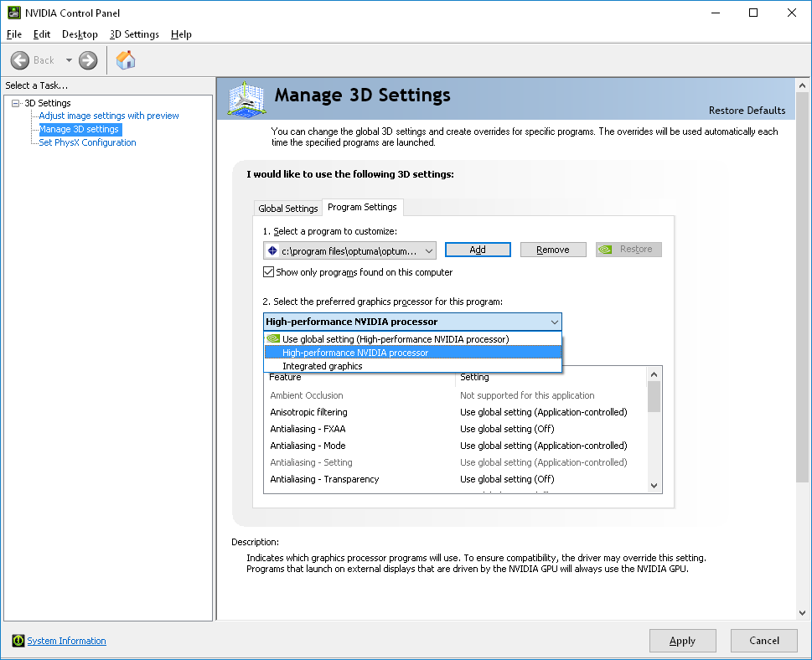The height and width of the screenshot is (660, 812).
Task: Click the main panel scrollbar thumb
Action: [802, 287]
